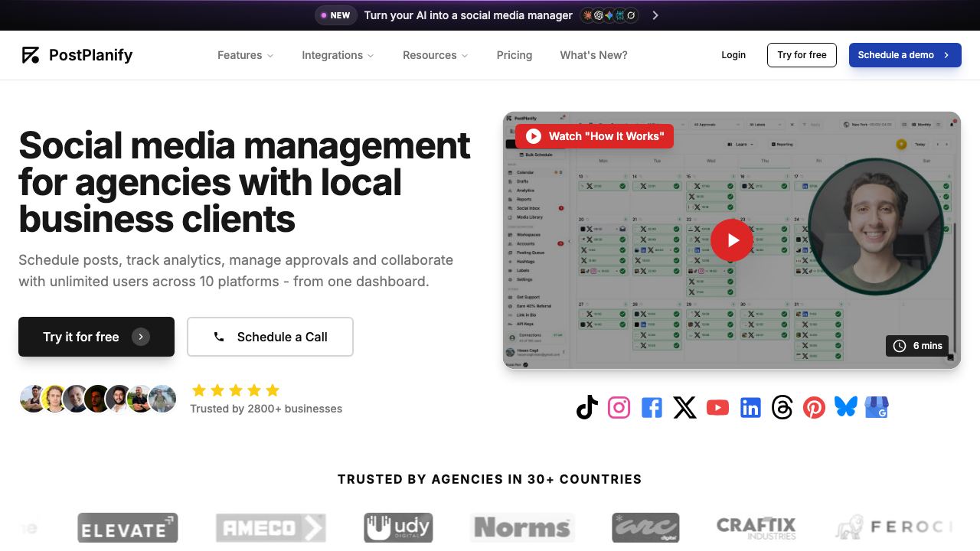Click the Craftix Industries logo
980x551 pixels.
coord(756,528)
